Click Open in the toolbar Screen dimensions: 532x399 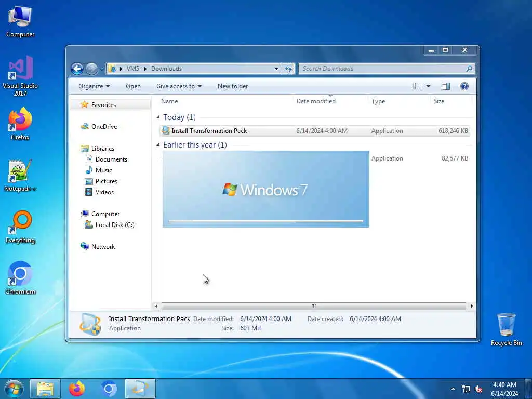tap(133, 86)
